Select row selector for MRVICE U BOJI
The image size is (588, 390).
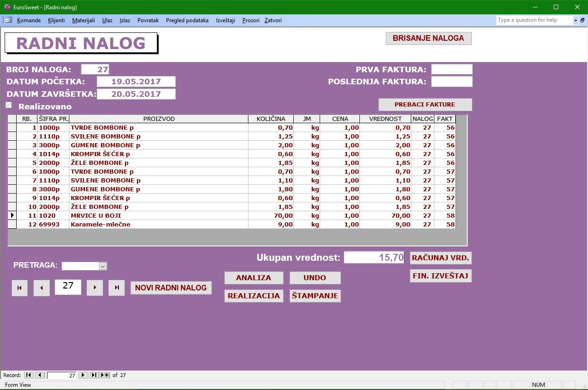tap(12, 215)
